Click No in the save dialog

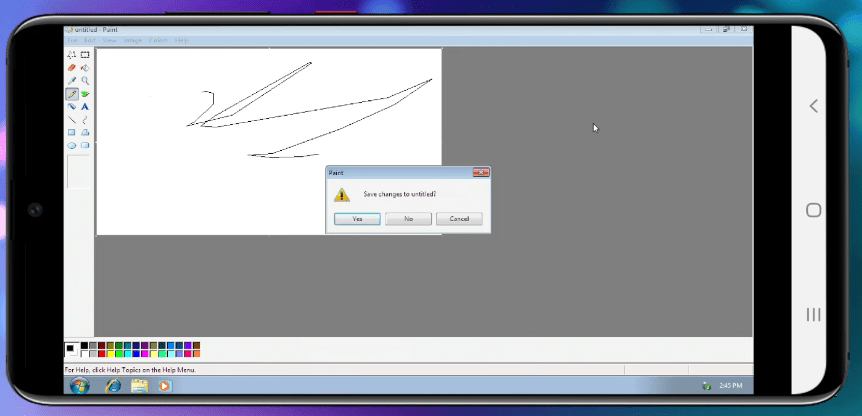click(408, 219)
